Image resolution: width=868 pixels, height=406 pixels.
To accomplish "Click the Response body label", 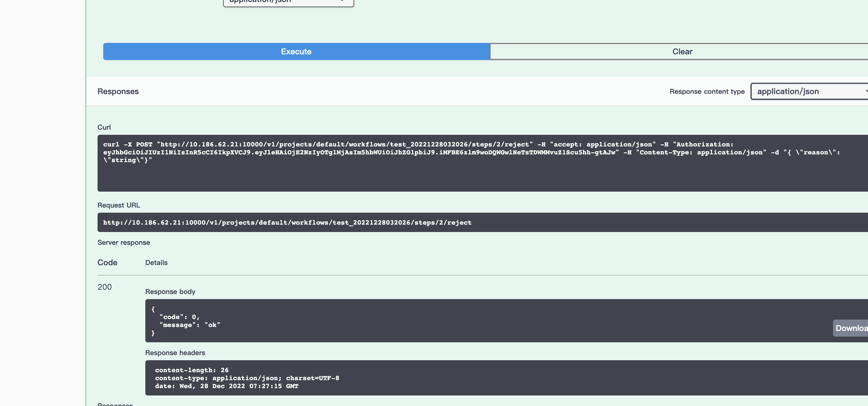I will pos(170,292).
